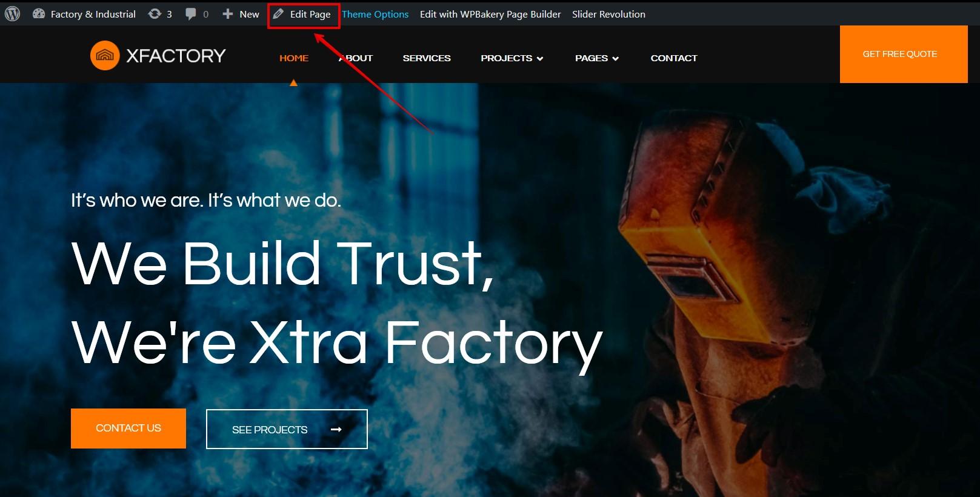This screenshot has height=497, width=980.
Task: Open the comments bubble icon
Action: pos(191,14)
